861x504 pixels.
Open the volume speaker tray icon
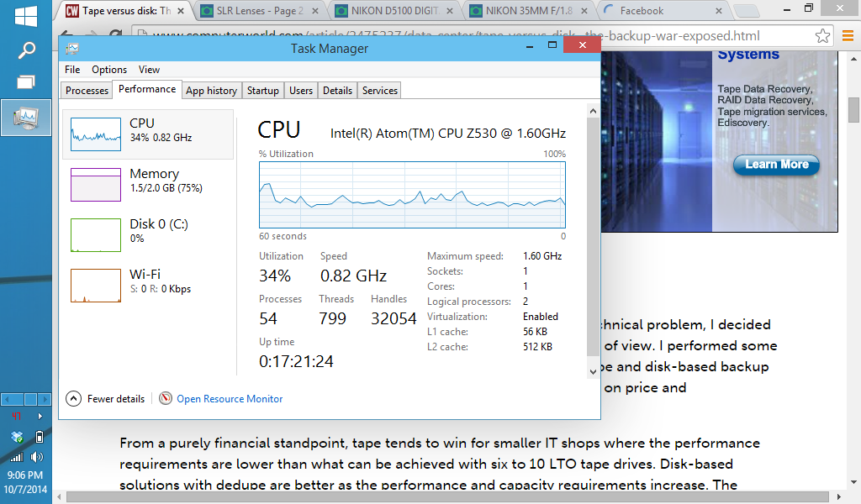[x=37, y=457]
